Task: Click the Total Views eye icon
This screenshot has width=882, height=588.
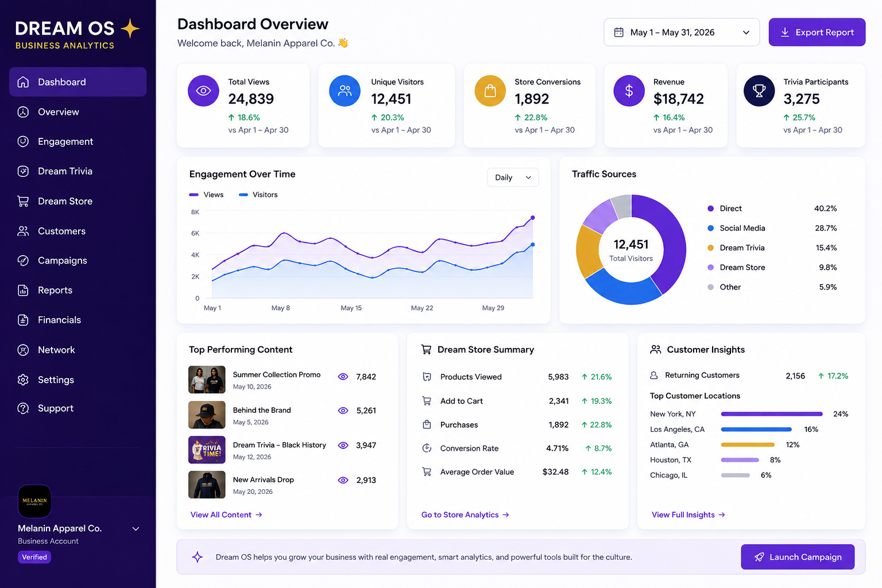Action: coord(203,91)
